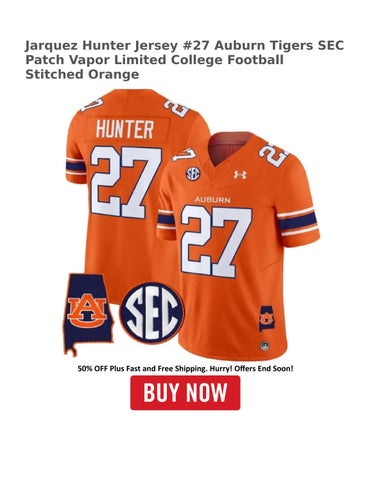Click the large Alabama-shaped AU logo patch
Viewport: 371px width, 480px height.
(88, 314)
